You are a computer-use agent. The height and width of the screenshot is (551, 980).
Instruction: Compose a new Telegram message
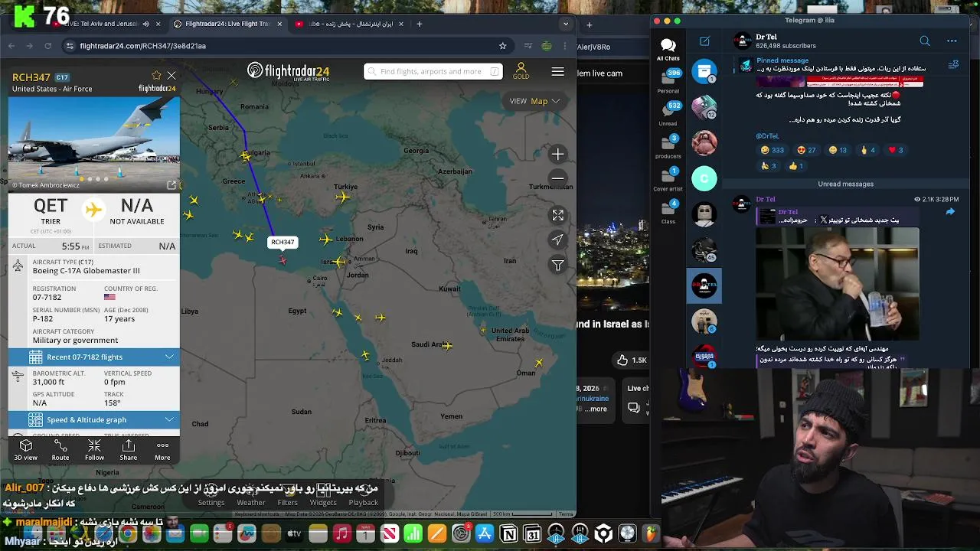coord(704,41)
